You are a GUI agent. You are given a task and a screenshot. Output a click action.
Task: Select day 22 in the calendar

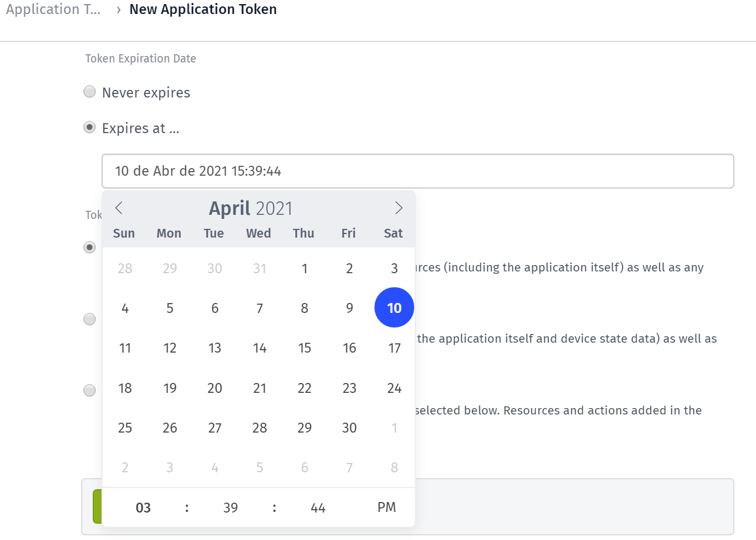[304, 388]
